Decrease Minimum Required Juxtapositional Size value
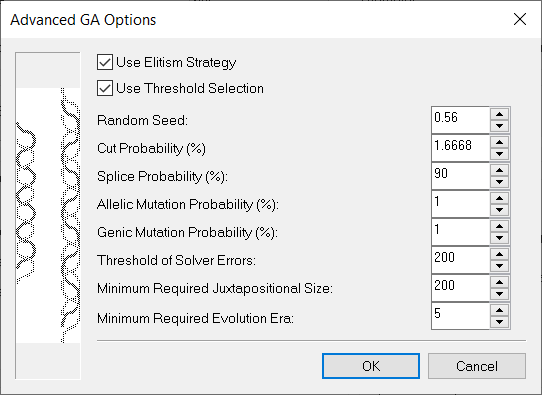The image size is (542, 395). (x=499, y=294)
